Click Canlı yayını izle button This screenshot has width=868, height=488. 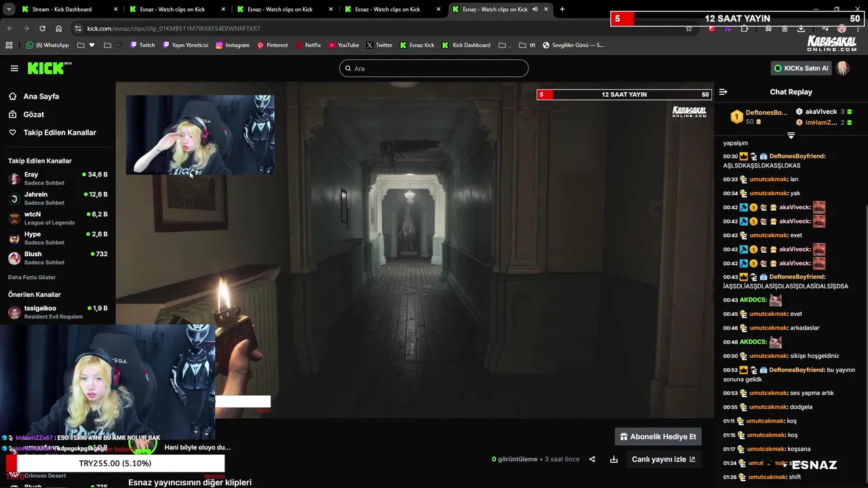click(663, 459)
